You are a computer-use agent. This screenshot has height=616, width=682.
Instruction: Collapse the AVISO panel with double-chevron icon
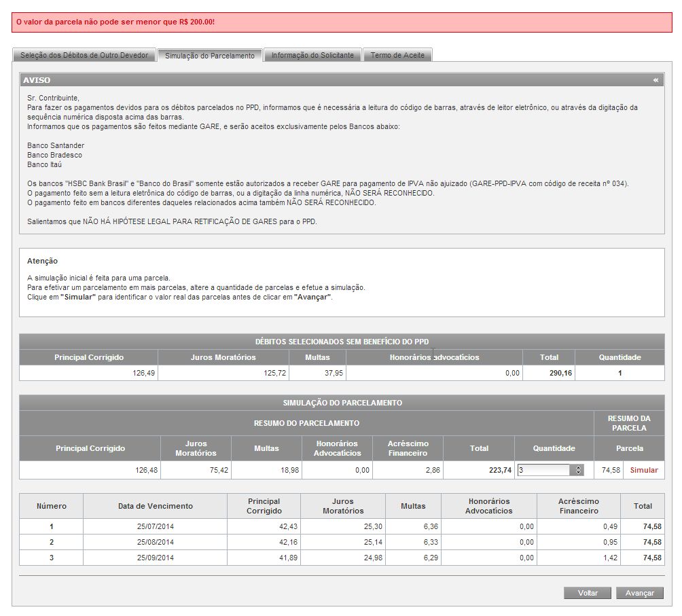(x=656, y=80)
